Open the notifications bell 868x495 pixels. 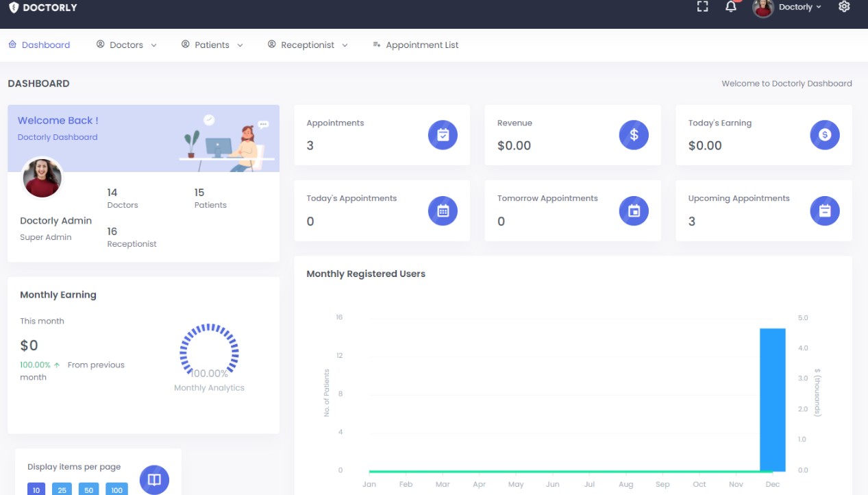731,7
